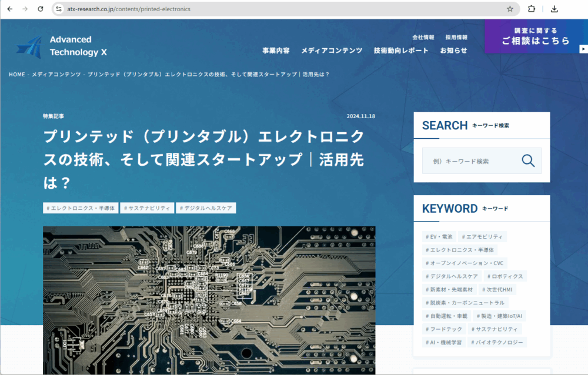
Task: Select the # ロボティクス keyword tag
Action: 505,276
